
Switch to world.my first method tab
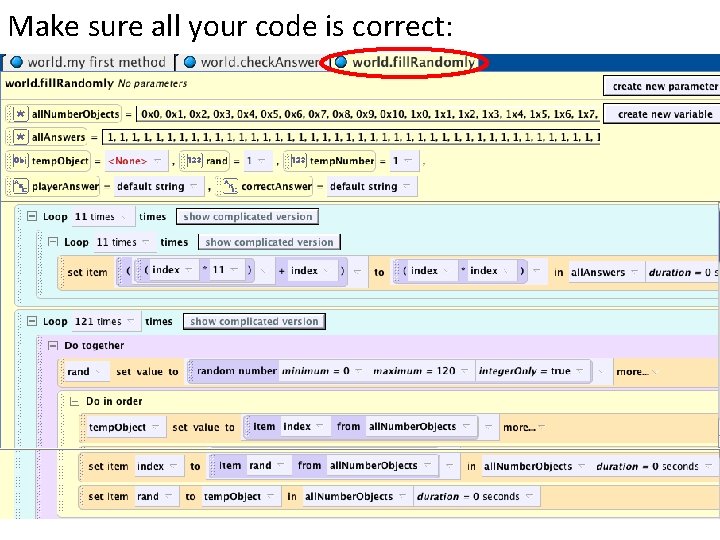click(x=88, y=62)
